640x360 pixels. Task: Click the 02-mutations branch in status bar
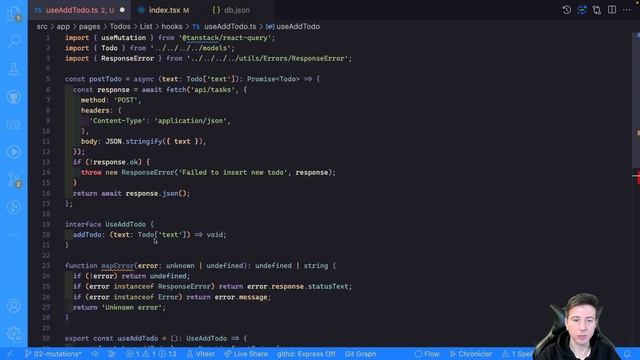(53, 354)
